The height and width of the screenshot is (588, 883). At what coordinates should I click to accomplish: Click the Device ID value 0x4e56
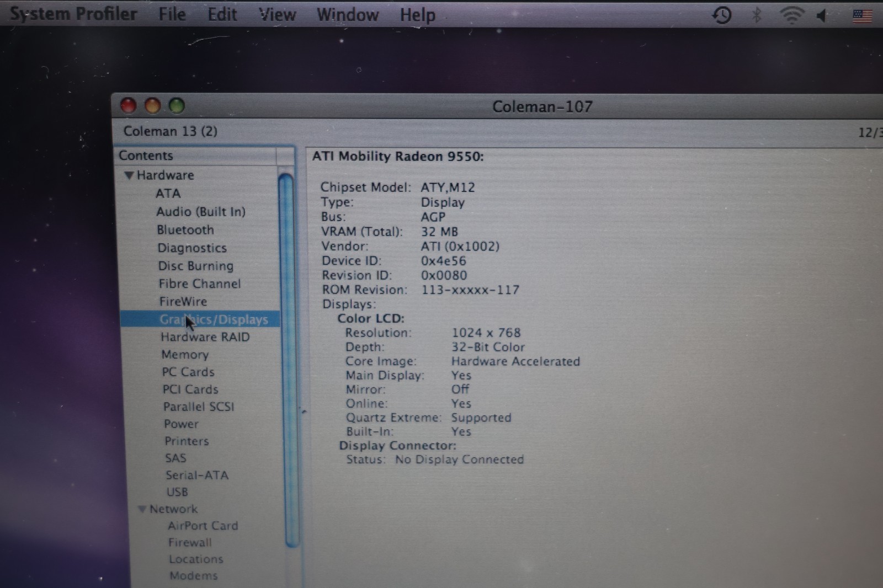[x=444, y=261]
